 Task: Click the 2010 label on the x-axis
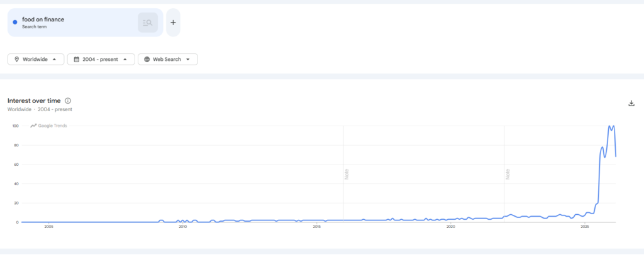tap(182, 227)
